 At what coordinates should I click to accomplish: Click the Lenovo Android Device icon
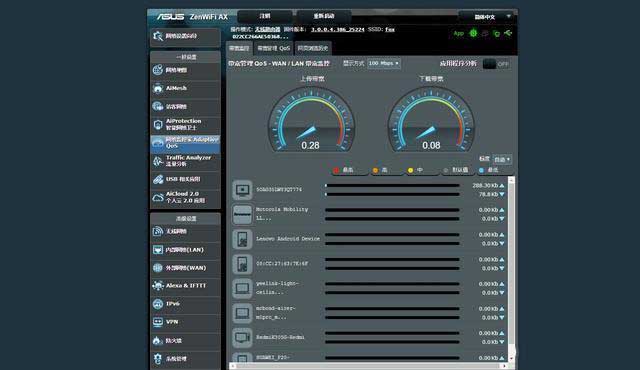coord(242,239)
